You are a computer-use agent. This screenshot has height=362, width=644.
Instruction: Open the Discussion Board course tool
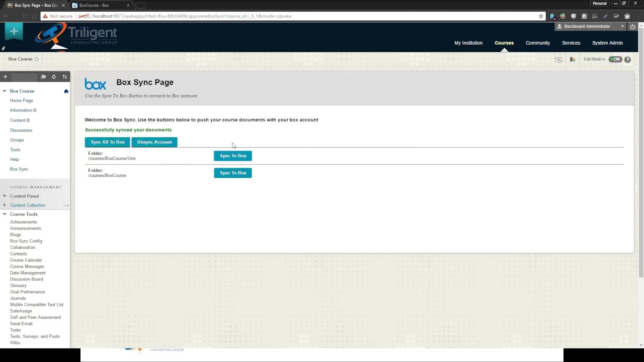(27, 280)
